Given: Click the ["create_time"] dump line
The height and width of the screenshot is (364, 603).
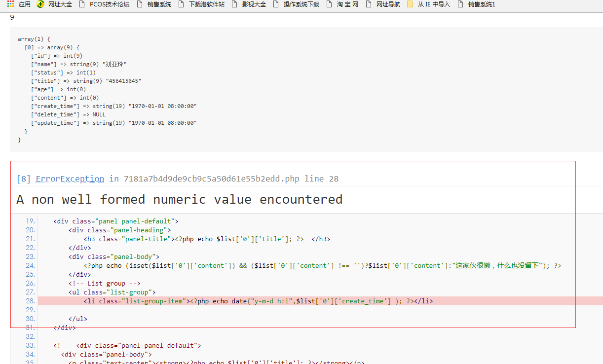Looking at the screenshot, I should 113,106.
